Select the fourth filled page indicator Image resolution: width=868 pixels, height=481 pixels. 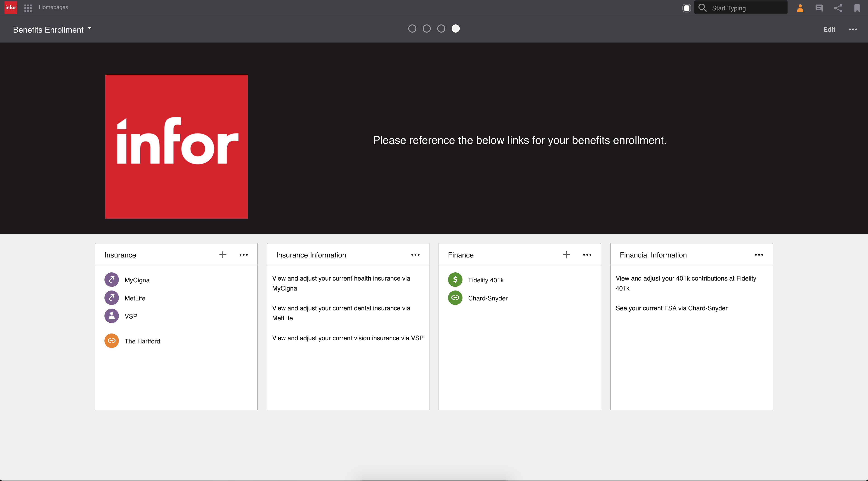455,29
